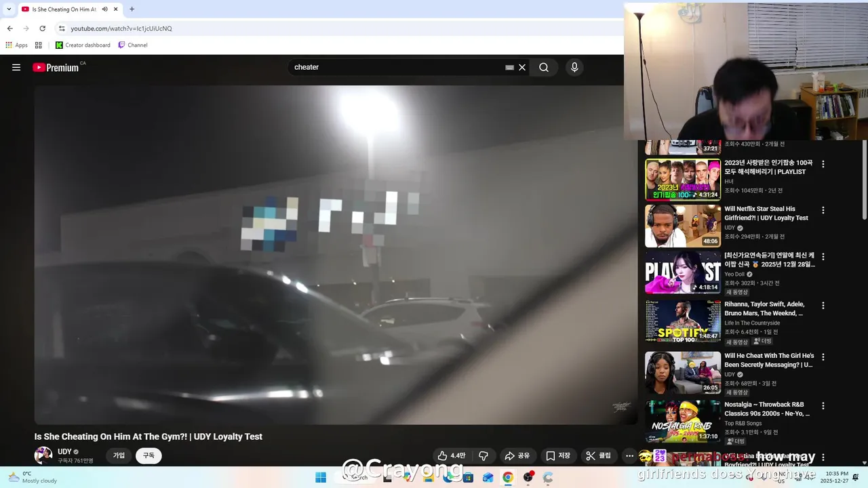Open the on-screen keyboard icon in search box
Viewport: 868px width, 488px height.
point(509,67)
